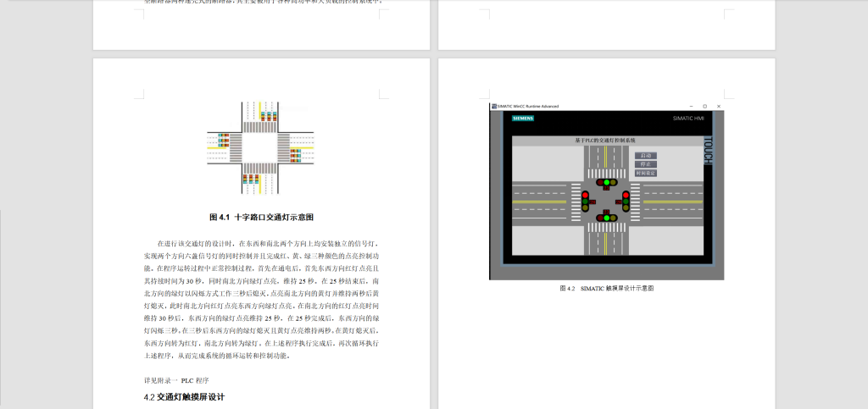Viewport: 868px width, 409px height.
Task: Click the WinCC Runtime title bar icon
Action: [x=493, y=106]
